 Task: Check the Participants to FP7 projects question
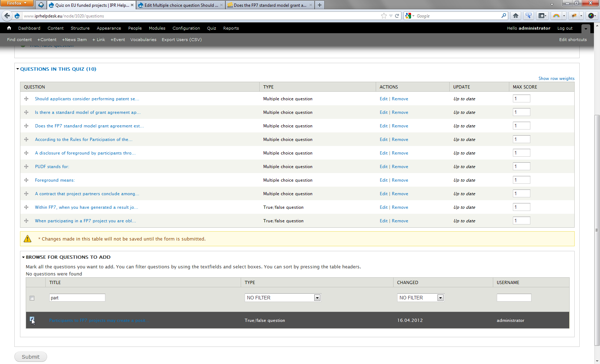[x=32, y=319]
